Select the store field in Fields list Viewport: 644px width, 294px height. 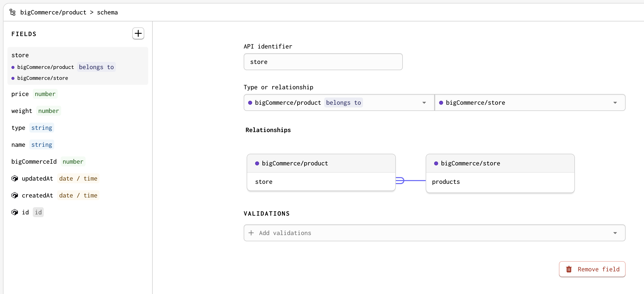pos(78,66)
